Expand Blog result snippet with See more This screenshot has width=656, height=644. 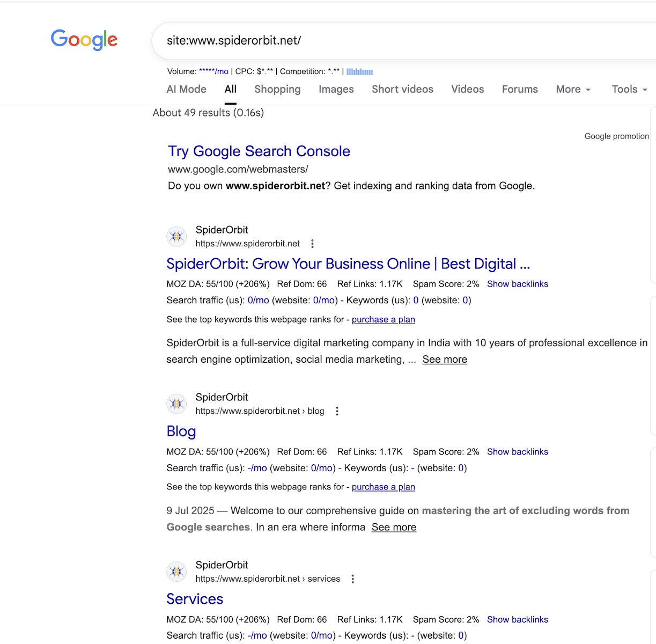tap(394, 528)
